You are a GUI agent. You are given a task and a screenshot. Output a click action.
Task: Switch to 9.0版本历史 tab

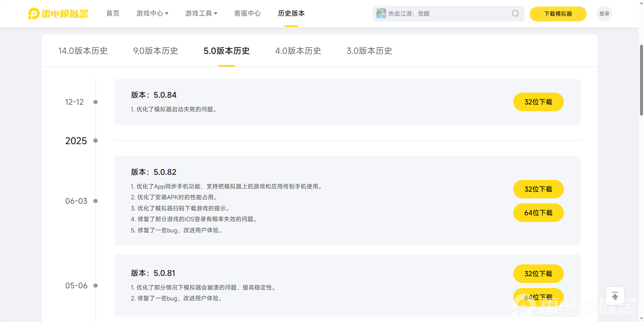click(156, 51)
